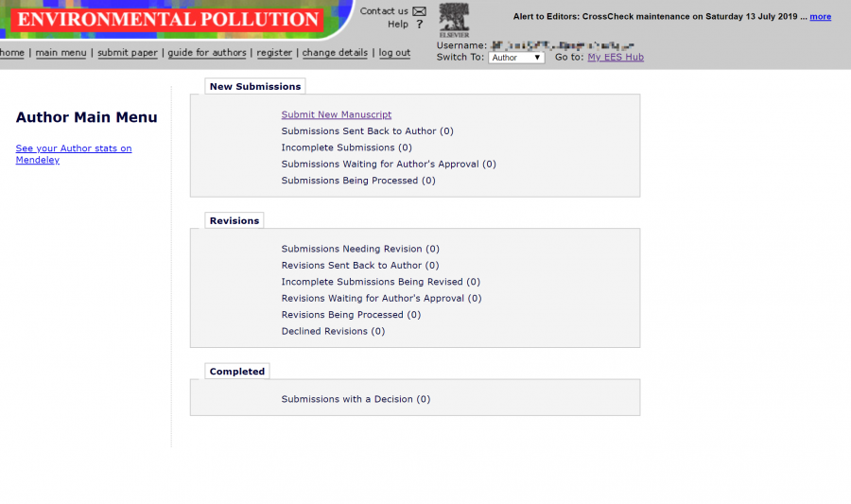Go to the home page link
The width and height of the screenshot is (851, 504).
click(x=12, y=53)
